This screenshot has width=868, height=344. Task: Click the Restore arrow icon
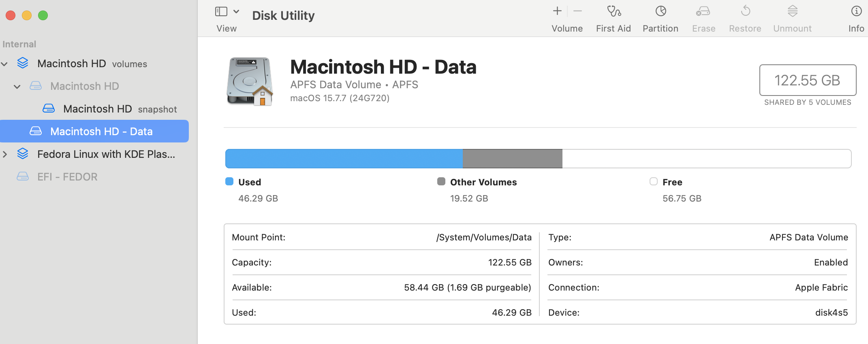point(746,11)
